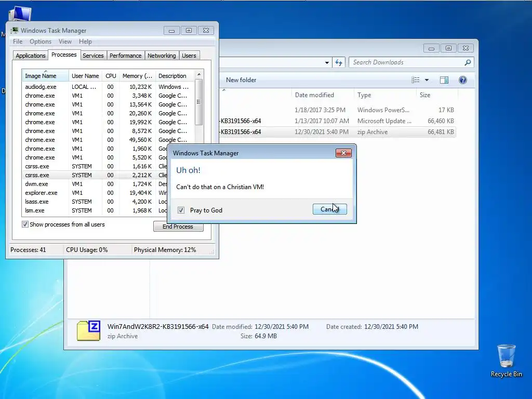Switch to the Users tab
Screen dimensions: 532x399
pyautogui.click(x=189, y=56)
